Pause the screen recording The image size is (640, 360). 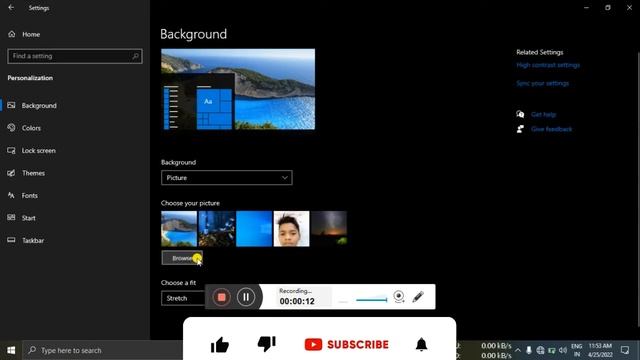(246, 297)
